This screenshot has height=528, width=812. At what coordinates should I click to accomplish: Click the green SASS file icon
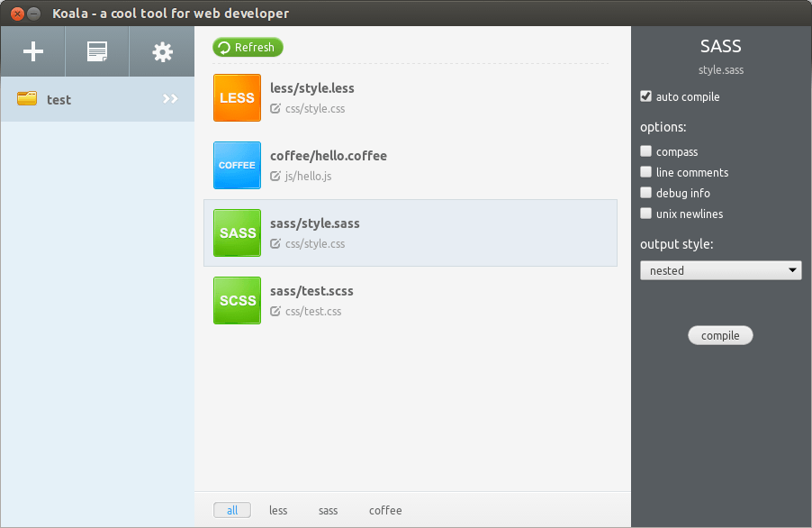click(237, 232)
